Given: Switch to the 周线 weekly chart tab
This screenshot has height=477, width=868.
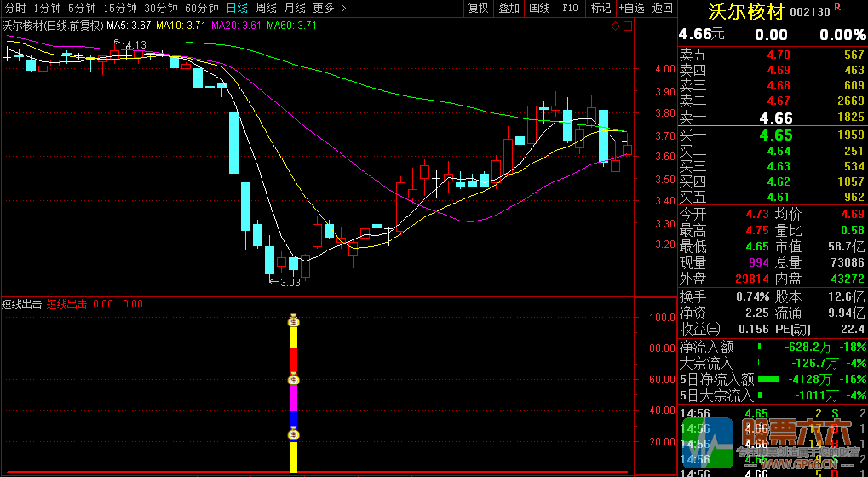Looking at the screenshot, I should click(x=267, y=8).
